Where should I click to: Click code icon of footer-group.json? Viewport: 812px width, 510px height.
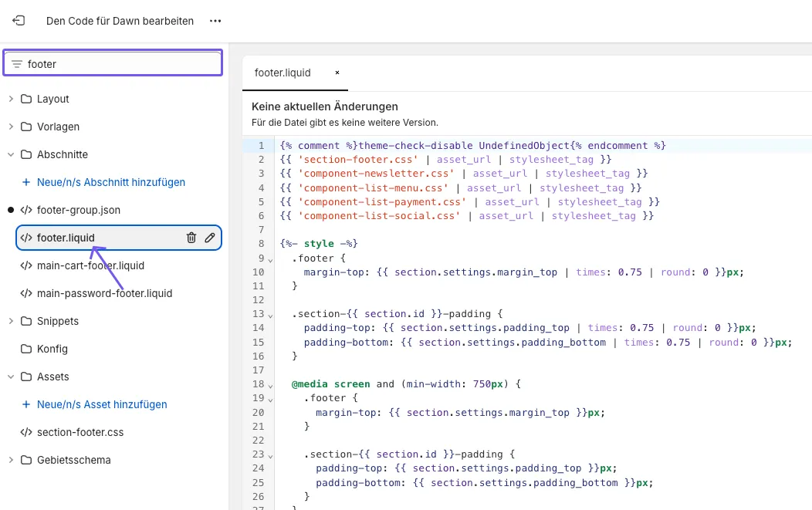pyautogui.click(x=26, y=210)
